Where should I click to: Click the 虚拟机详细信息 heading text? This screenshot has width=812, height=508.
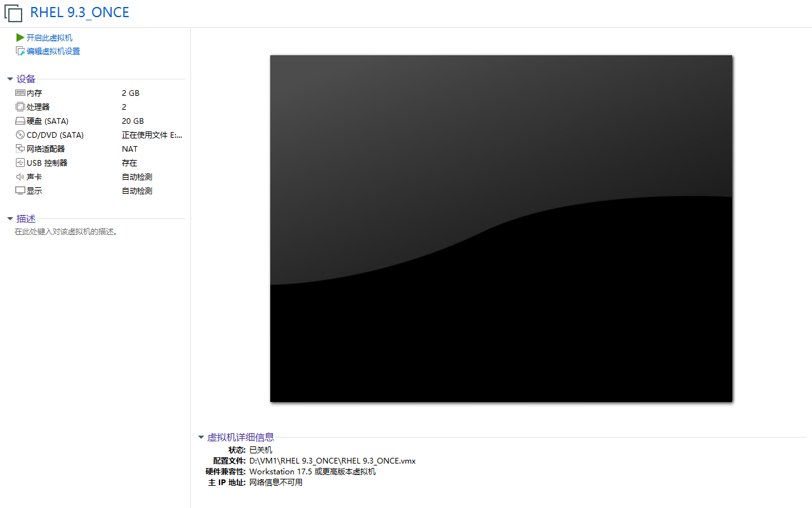240,437
